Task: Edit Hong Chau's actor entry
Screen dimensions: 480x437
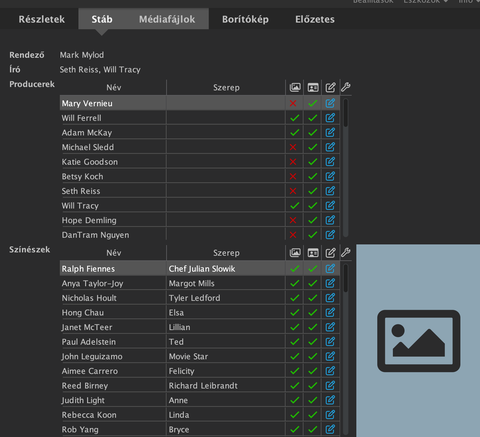Action: (x=330, y=312)
